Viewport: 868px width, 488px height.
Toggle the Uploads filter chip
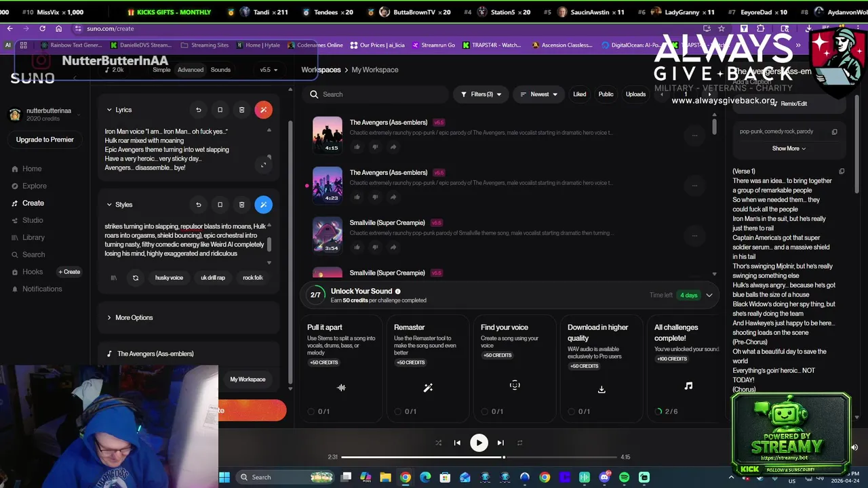click(x=635, y=94)
